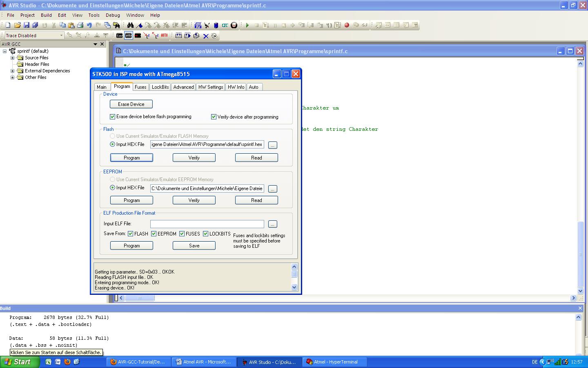Screen dimensions: 588x368
Task: Click the Undo arrow icon
Action: pos(89,25)
